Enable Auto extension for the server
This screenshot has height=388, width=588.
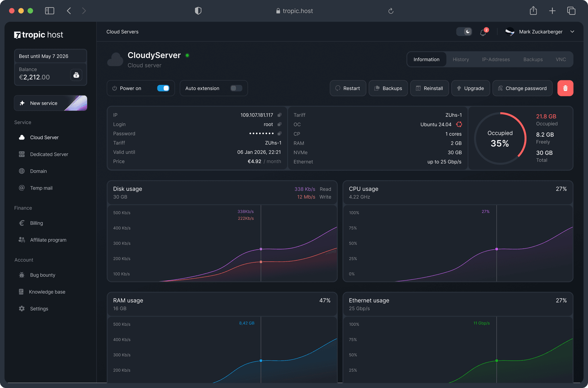pos(236,88)
